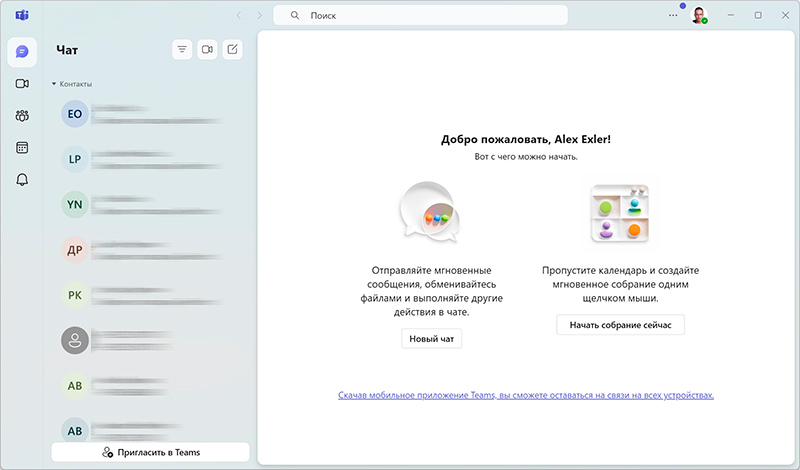Collapse the Контакты contact group

tap(54, 84)
